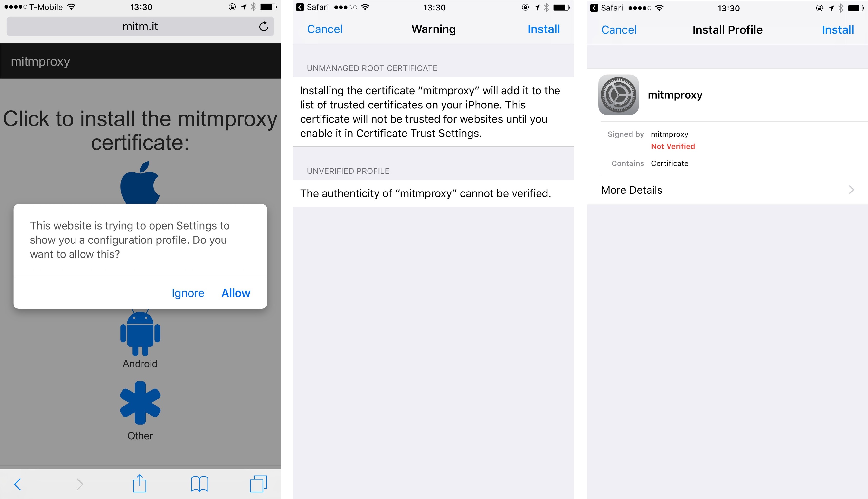This screenshot has width=868, height=499.
Task: Tap Install to install mitmproxy certificate
Action: pos(837,29)
